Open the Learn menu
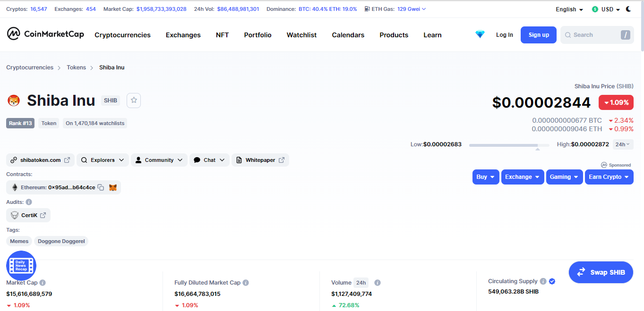Image resolution: width=644 pixels, height=311 pixels. tap(432, 35)
